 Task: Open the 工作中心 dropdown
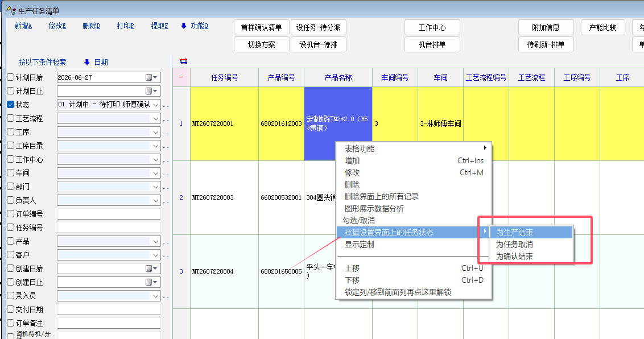[156, 159]
